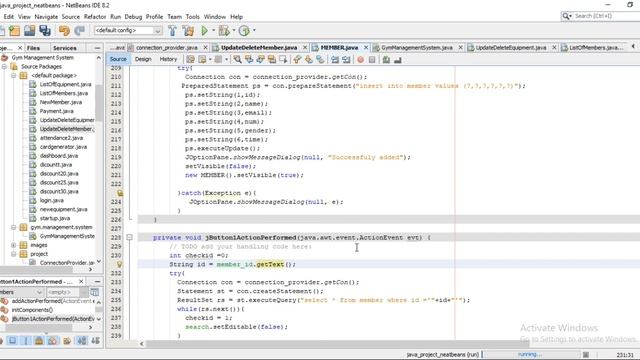640x360 pixels.
Task: Toggle Show Inner Classes Navigator filter
Action: [53, 340]
